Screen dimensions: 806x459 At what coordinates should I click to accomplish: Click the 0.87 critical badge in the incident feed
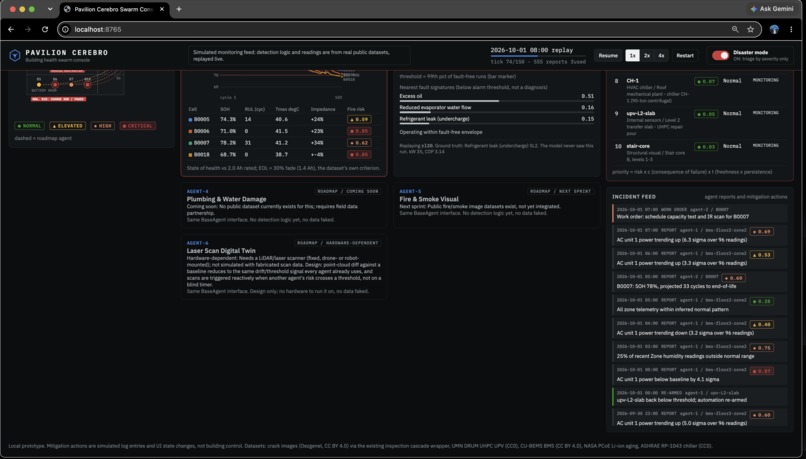pyautogui.click(x=761, y=371)
